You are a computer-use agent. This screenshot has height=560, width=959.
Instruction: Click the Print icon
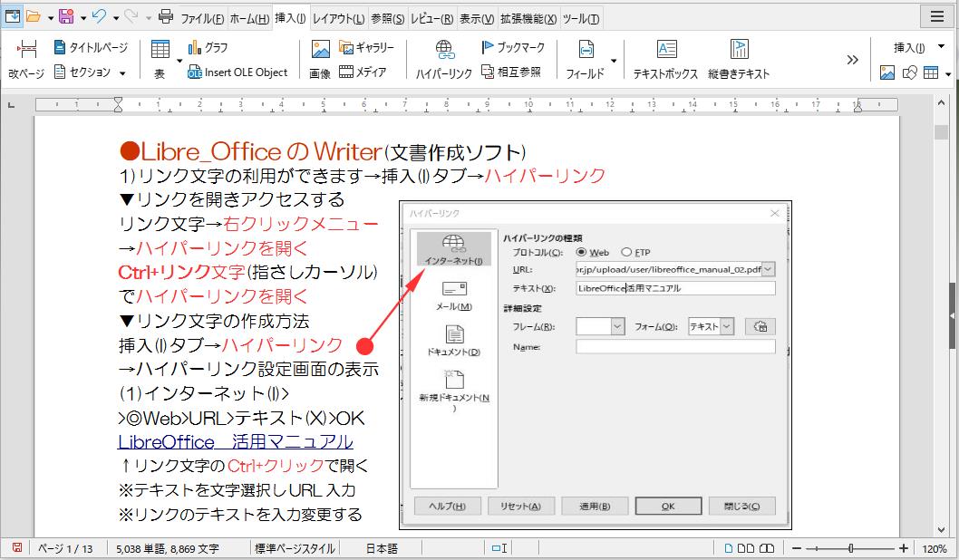click(x=166, y=16)
